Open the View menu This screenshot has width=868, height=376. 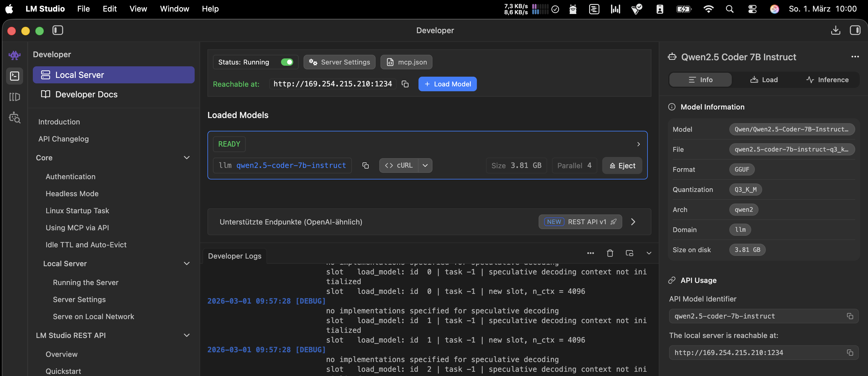click(138, 9)
